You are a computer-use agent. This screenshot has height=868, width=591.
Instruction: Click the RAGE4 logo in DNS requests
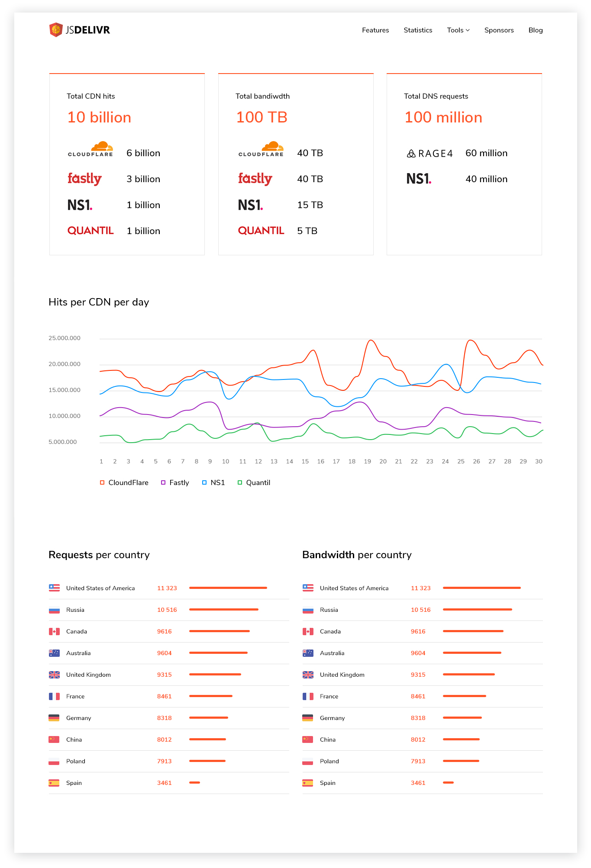[x=430, y=154]
